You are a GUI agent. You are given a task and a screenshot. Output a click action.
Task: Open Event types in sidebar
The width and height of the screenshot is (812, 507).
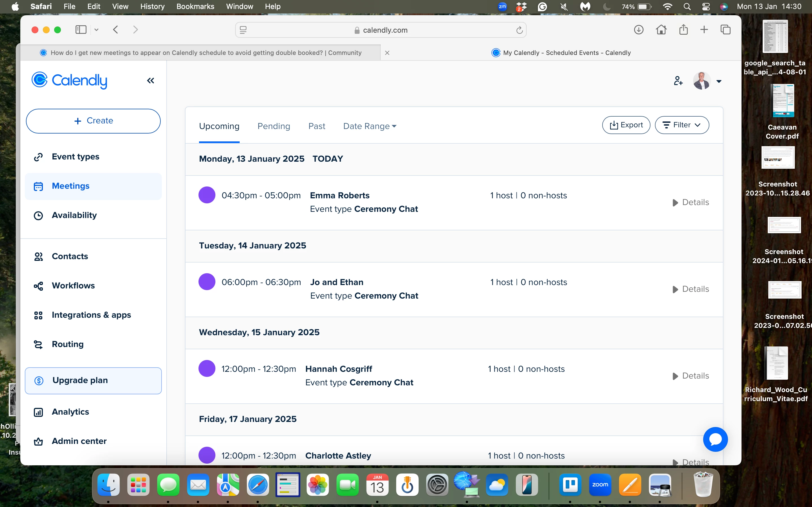click(x=75, y=157)
